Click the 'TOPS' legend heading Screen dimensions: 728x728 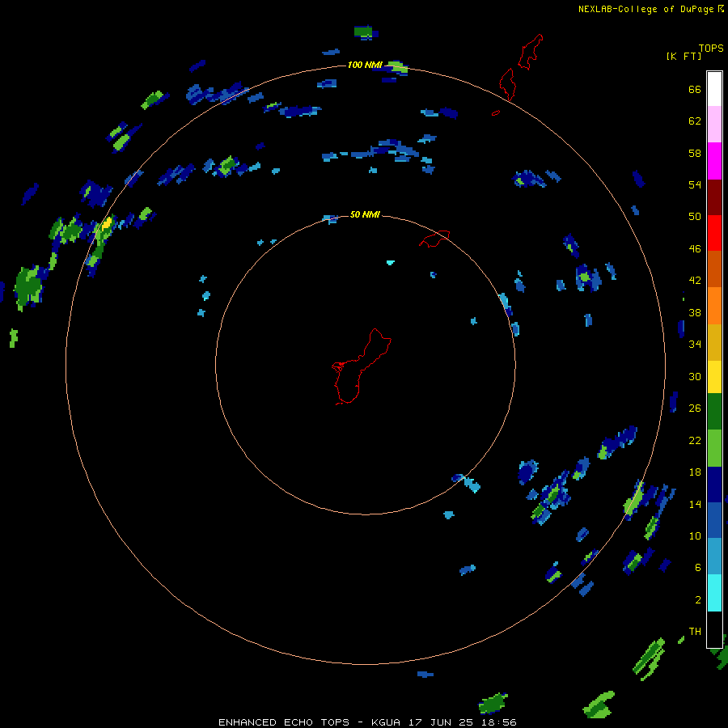711,49
